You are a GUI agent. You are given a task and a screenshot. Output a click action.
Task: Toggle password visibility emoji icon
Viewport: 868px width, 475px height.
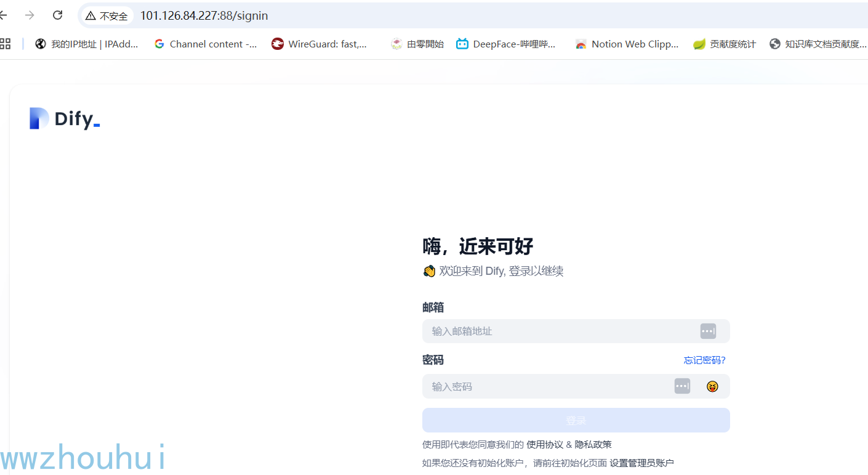click(712, 386)
